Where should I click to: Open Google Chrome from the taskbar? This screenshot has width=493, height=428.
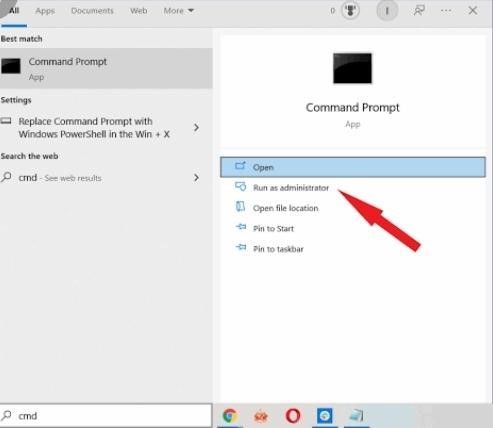coord(230,416)
